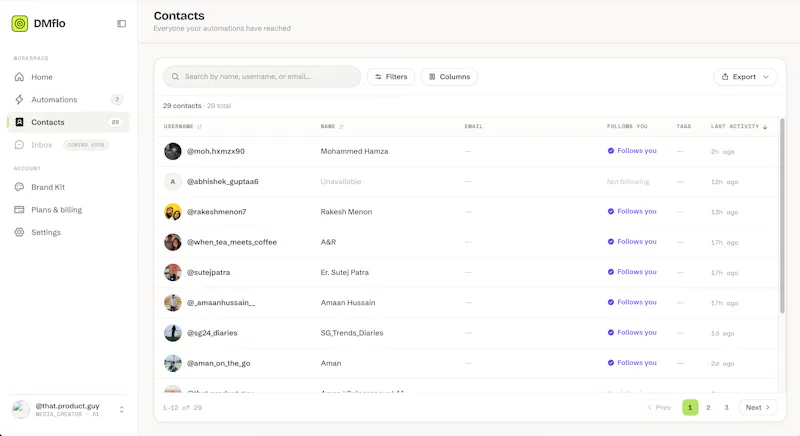This screenshot has width=800, height=436.
Task: Open the Automations section
Action: [x=68, y=99]
